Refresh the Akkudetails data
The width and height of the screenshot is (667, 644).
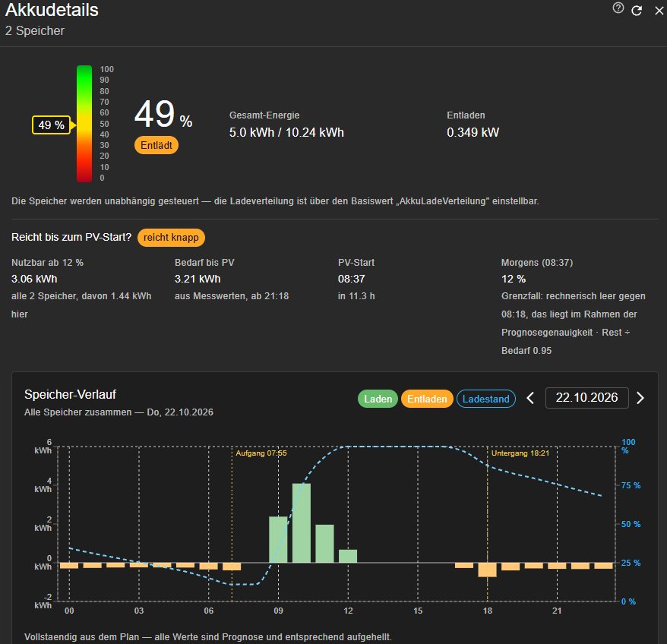pos(637,11)
